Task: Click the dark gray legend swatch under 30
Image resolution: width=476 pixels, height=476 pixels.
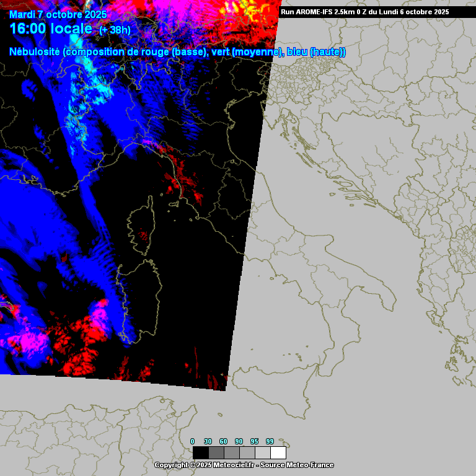Action: [216, 452]
